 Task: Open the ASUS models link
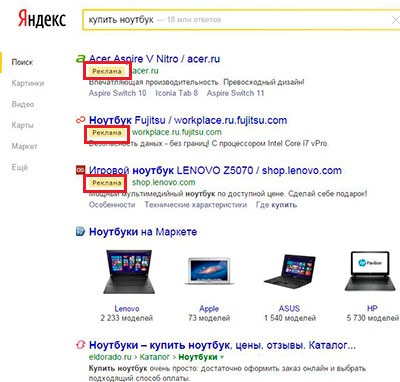pos(290,308)
